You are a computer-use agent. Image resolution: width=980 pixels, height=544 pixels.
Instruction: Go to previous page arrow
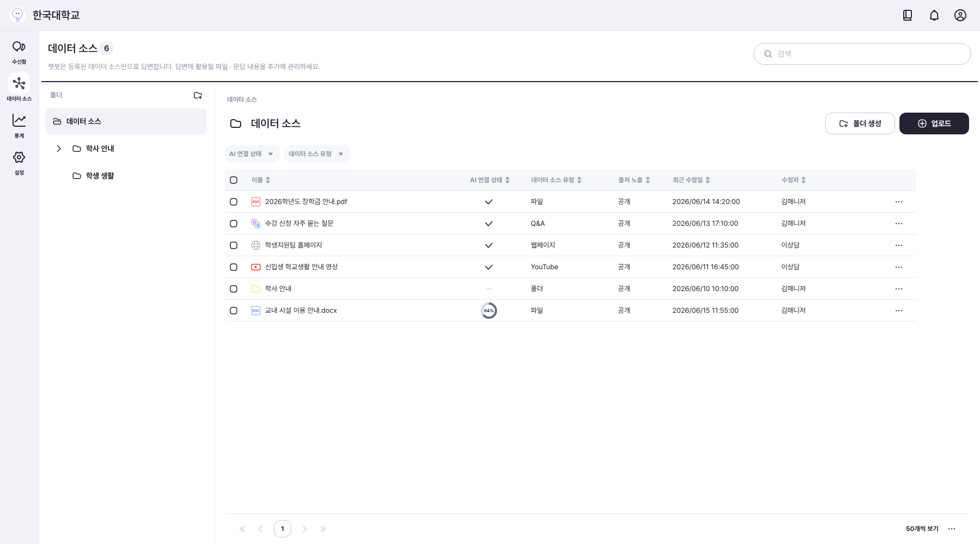click(x=261, y=529)
